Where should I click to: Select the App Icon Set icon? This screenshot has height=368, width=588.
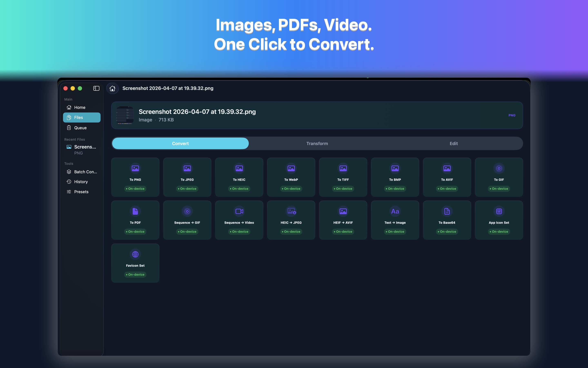pos(499,211)
